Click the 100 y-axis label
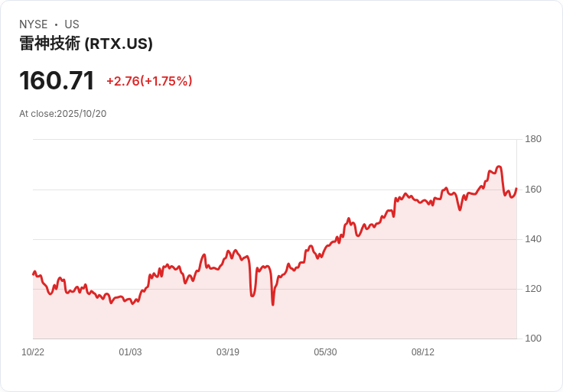Viewport: 563px width, 392px height. 533,339
